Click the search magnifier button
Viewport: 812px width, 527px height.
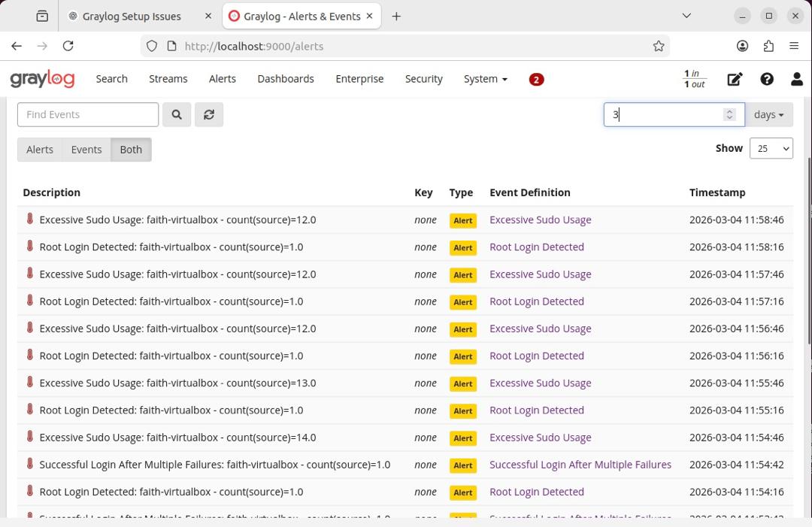[x=177, y=114]
